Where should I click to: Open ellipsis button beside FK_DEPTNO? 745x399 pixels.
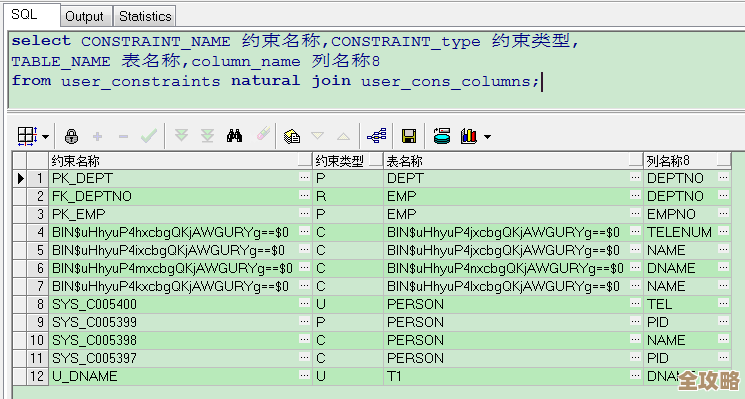[x=305, y=195]
